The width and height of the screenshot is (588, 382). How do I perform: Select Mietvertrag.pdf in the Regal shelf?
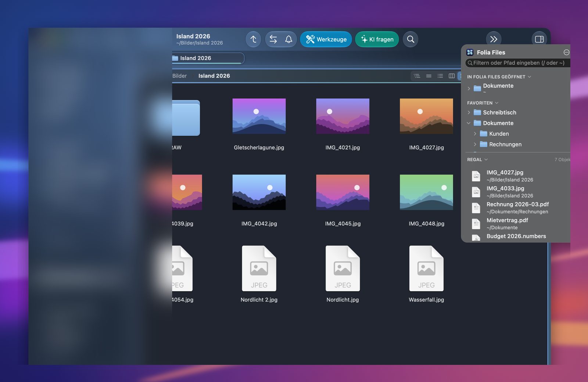point(518,224)
